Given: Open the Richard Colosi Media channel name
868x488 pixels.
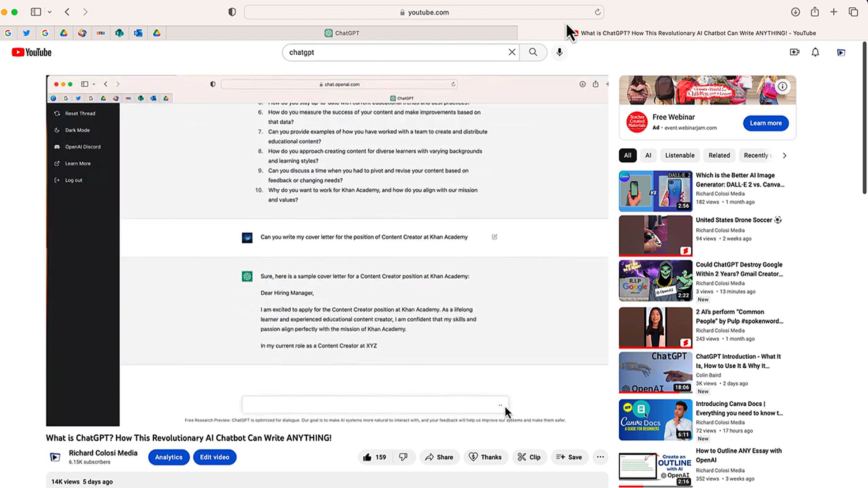Looking at the screenshot, I should [103, 453].
